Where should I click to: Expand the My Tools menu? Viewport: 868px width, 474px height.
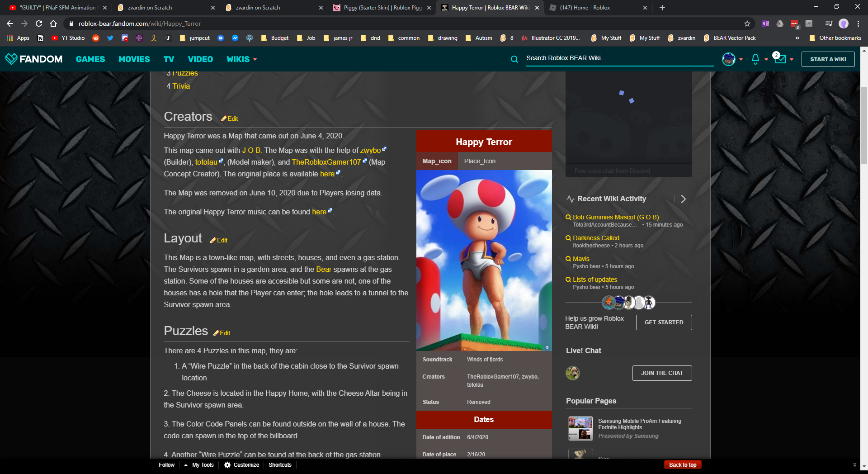pyautogui.click(x=199, y=465)
